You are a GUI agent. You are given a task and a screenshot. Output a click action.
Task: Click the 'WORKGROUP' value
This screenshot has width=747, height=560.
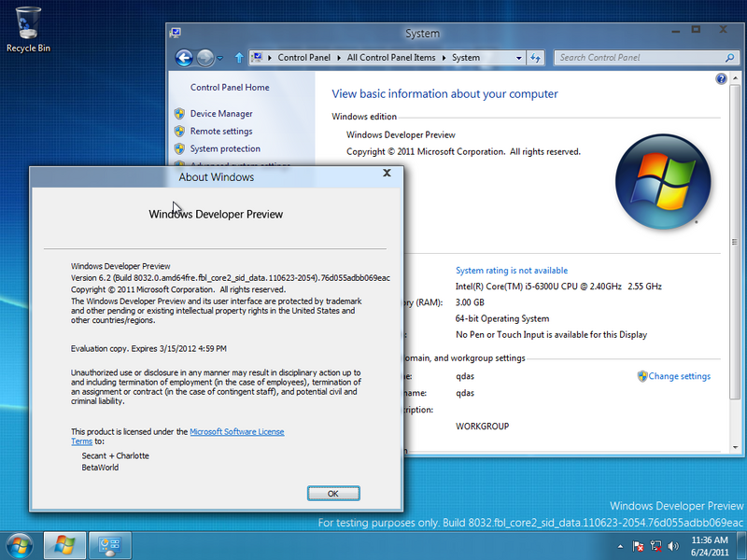pos(482,427)
